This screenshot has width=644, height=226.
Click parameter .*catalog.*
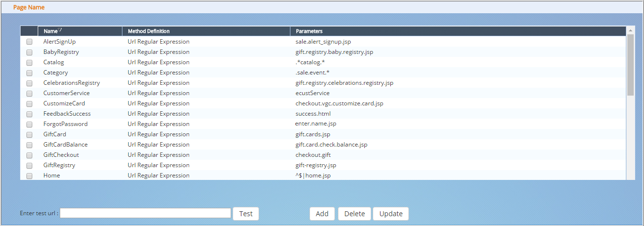(x=310, y=62)
